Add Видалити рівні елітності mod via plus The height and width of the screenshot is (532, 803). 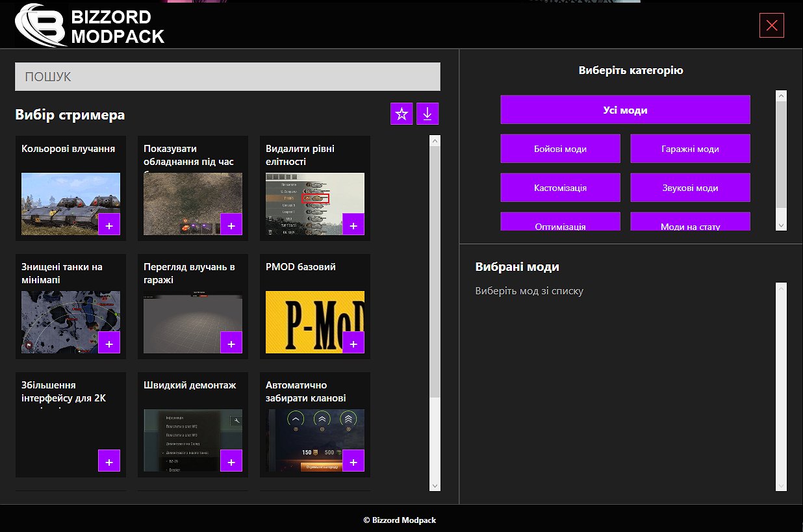coord(353,224)
